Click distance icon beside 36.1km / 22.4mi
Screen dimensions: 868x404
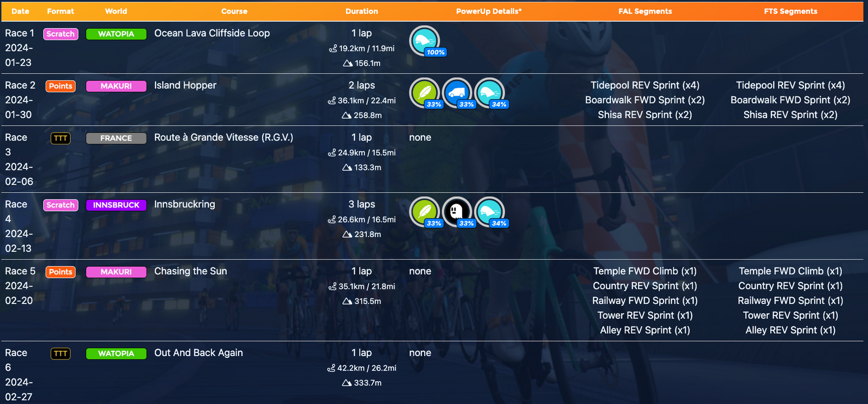(x=332, y=101)
